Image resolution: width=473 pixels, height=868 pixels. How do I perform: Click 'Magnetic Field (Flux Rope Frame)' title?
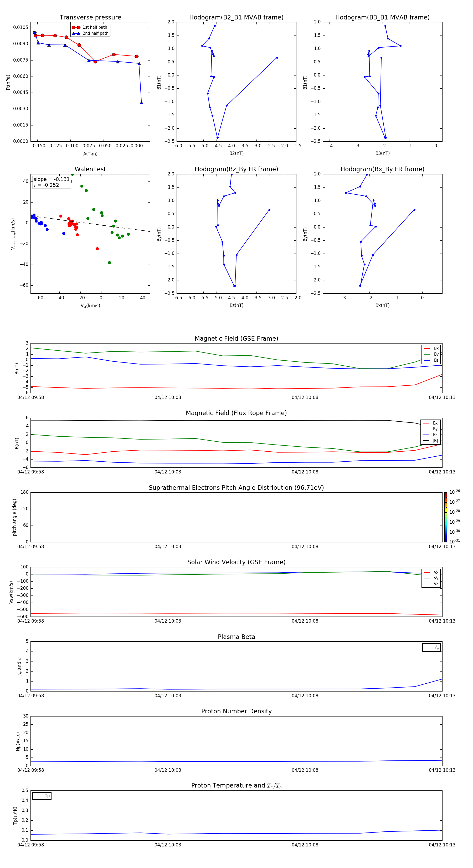(x=236, y=413)
